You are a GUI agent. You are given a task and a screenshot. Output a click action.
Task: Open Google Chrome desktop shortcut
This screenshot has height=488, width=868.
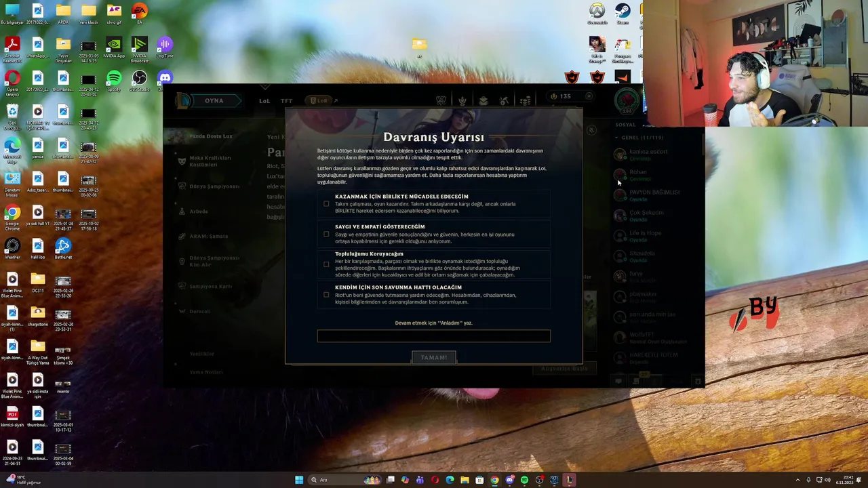tap(12, 218)
